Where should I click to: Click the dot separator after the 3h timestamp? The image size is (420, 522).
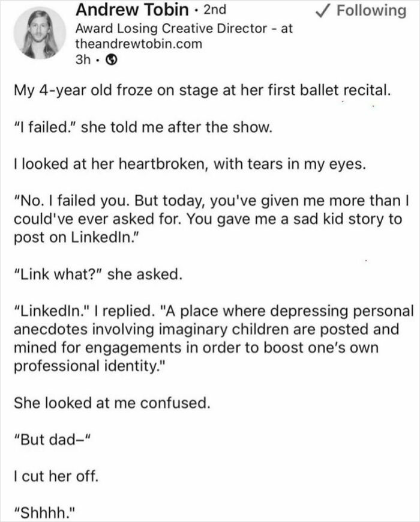click(x=96, y=58)
